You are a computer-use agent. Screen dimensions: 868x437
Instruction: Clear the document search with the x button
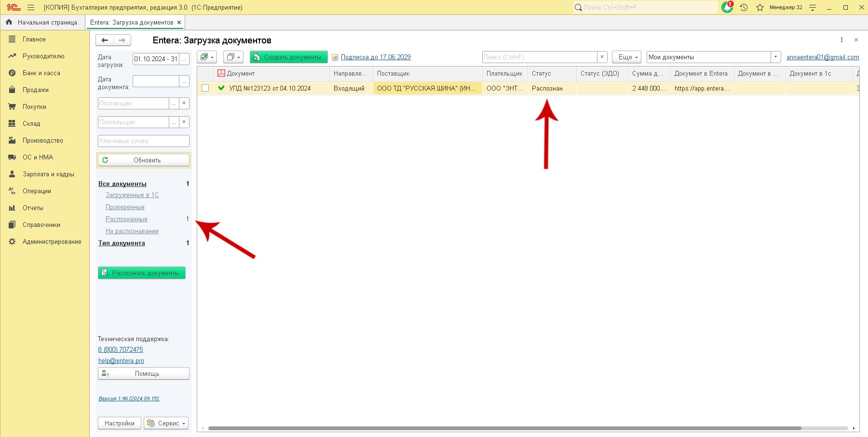pyautogui.click(x=602, y=57)
